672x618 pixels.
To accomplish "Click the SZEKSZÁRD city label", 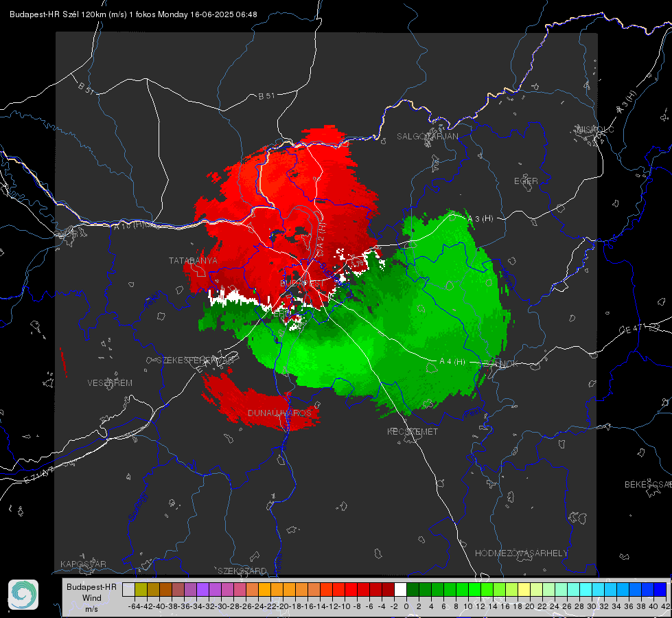I will pos(242,571).
